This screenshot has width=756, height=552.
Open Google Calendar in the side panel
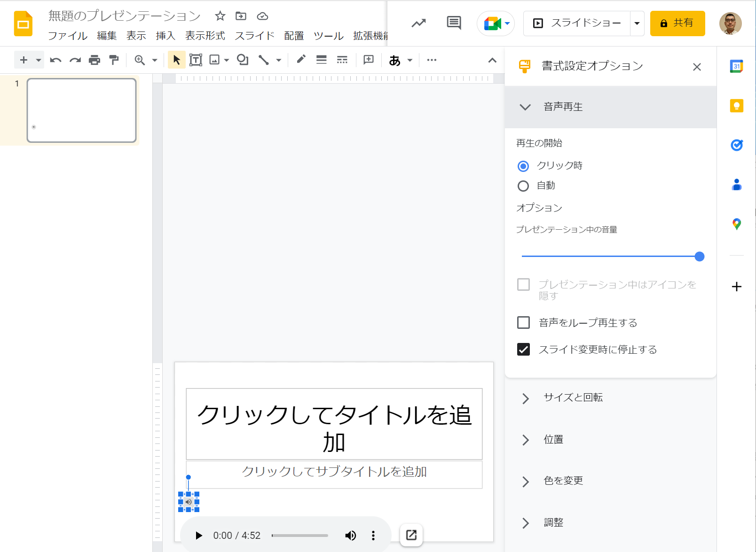coord(736,66)
